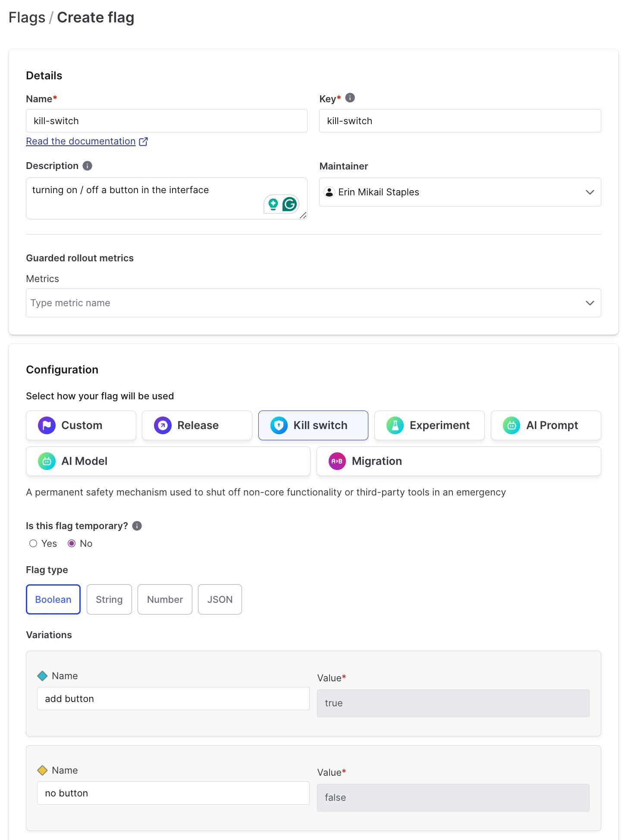The height and width of the screenshot is (840, 628).
Task: Click the external link icon after documentation
Action: (x=144, y=141)
